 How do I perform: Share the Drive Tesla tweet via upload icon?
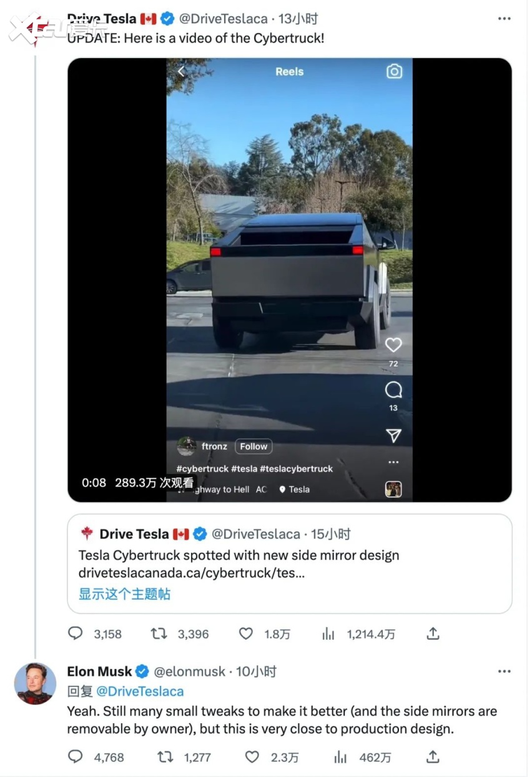[433, 634]
